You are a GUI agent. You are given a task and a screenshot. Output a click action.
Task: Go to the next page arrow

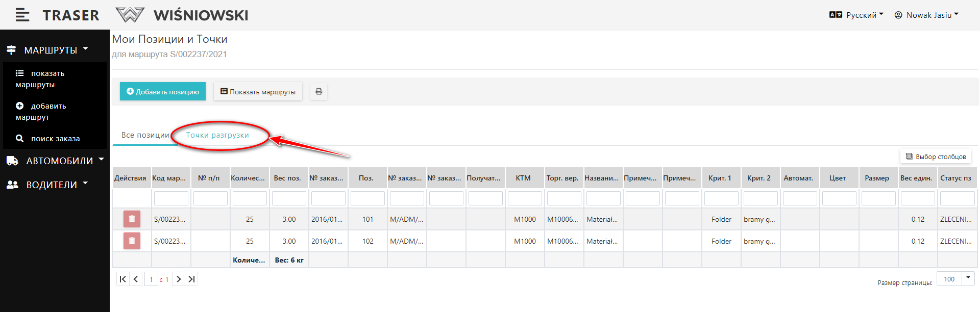[179, 279]
